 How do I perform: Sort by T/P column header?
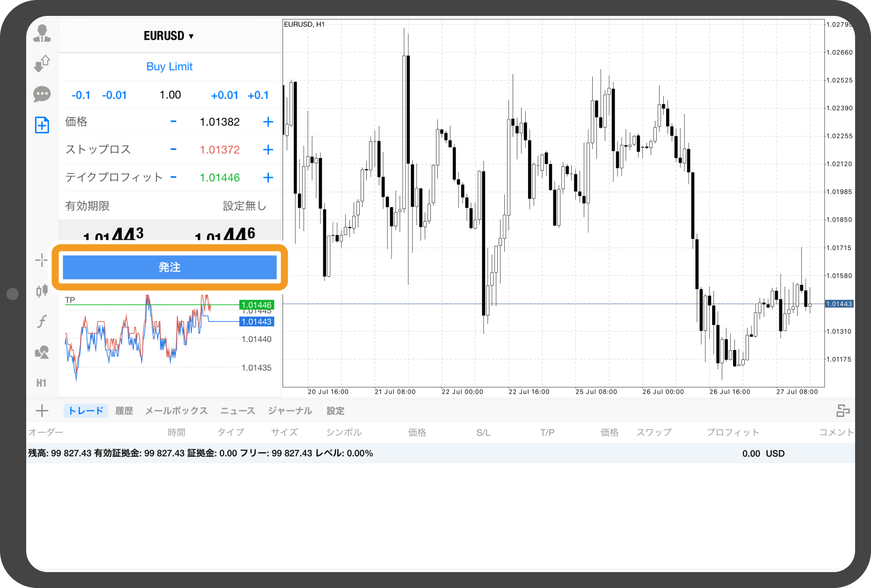547,433
